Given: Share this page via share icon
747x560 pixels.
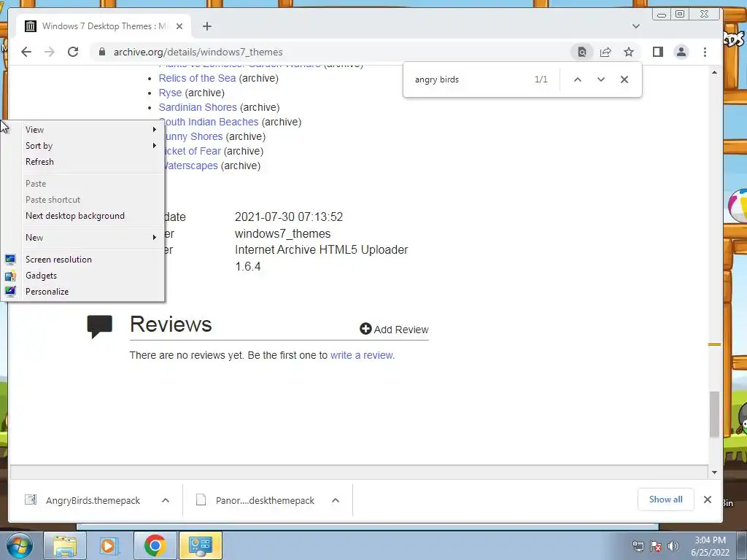Looking at the screenshot, I should (605, 52).
